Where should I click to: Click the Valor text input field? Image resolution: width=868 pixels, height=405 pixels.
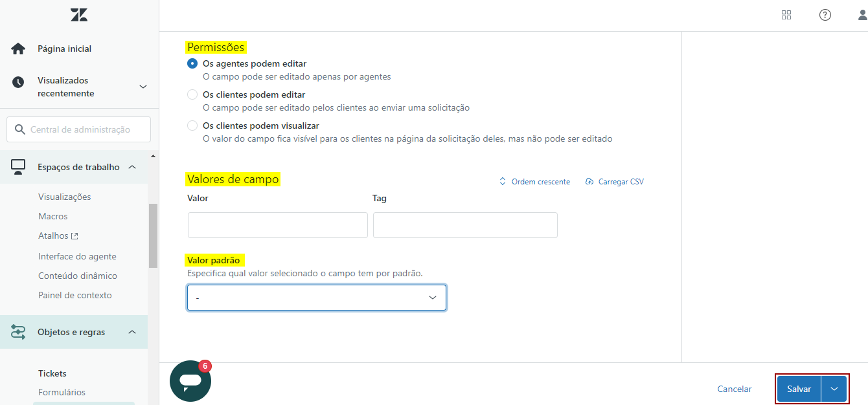point(277,225)
